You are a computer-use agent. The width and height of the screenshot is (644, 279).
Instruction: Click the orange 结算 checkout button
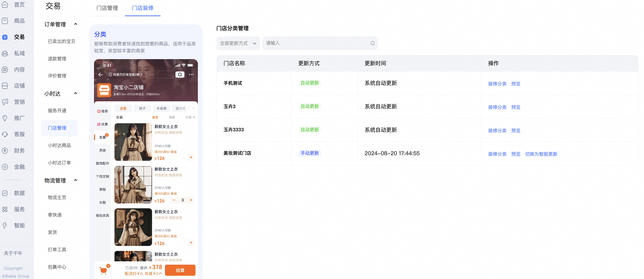coord(180,270)
